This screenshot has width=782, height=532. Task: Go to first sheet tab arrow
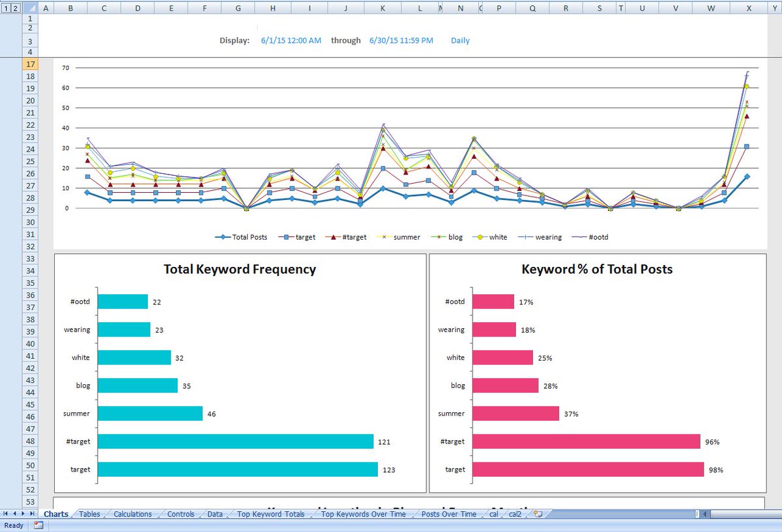[6, 514]
